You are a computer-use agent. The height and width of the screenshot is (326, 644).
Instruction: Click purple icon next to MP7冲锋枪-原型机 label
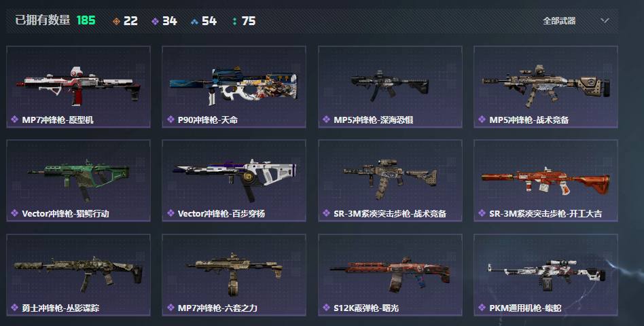click(x=15, y=120)
